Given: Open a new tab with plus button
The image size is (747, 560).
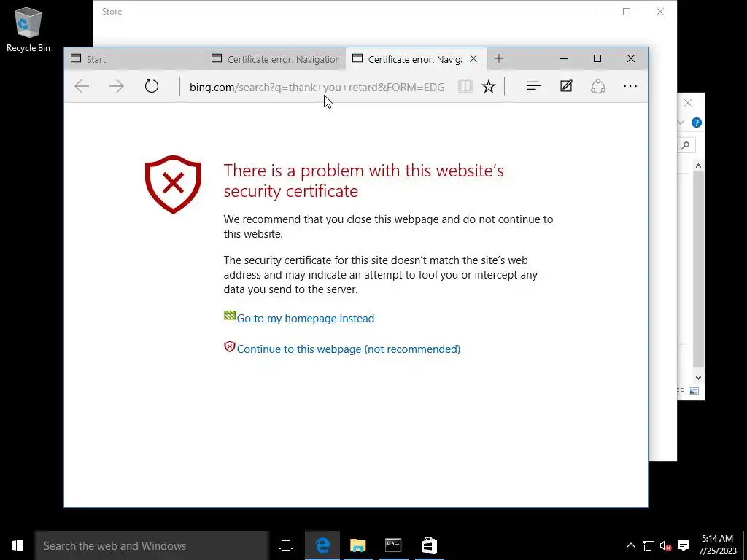Looking at the screenshot, I should pos(499,58).
